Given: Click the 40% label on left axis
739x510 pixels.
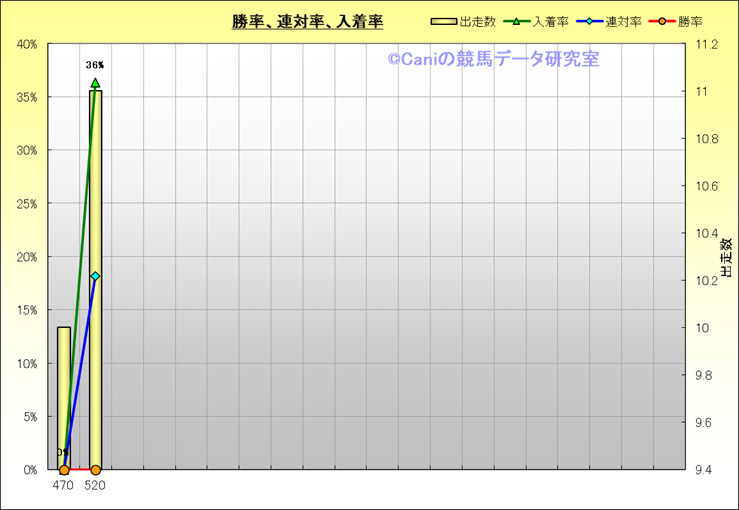Looking at the screenshot, I should tap(26, 44).
